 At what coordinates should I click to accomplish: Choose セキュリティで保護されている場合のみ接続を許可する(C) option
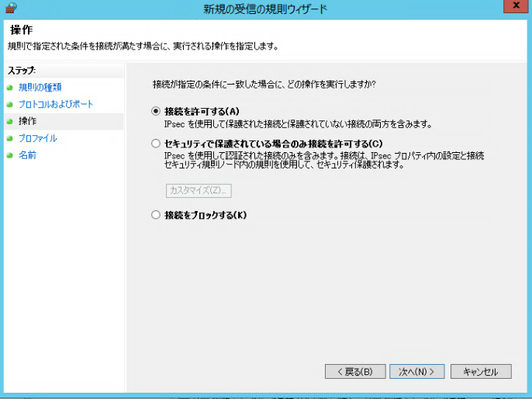[156, 144]
